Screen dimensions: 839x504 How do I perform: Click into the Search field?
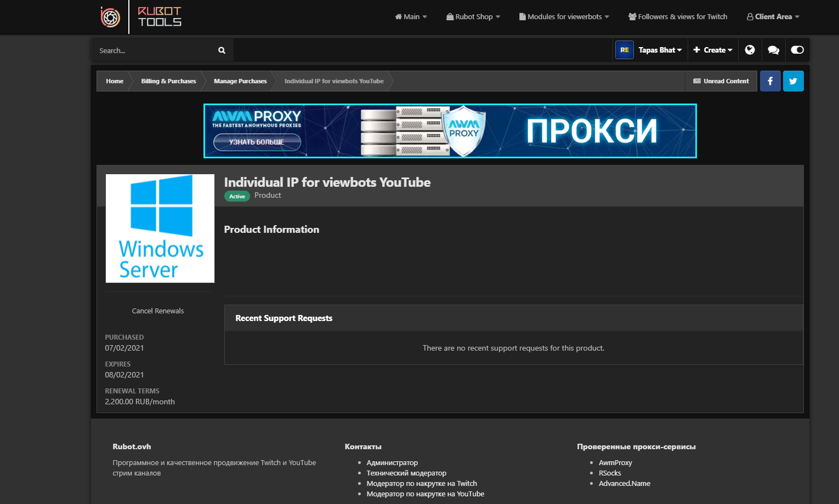point(156,50)
